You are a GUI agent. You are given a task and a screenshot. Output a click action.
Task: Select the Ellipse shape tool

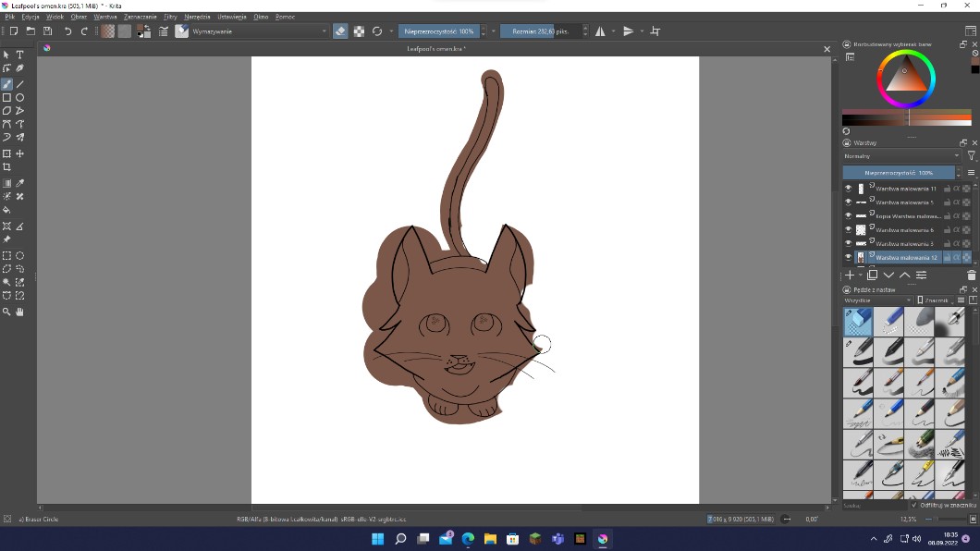(19, 97)
